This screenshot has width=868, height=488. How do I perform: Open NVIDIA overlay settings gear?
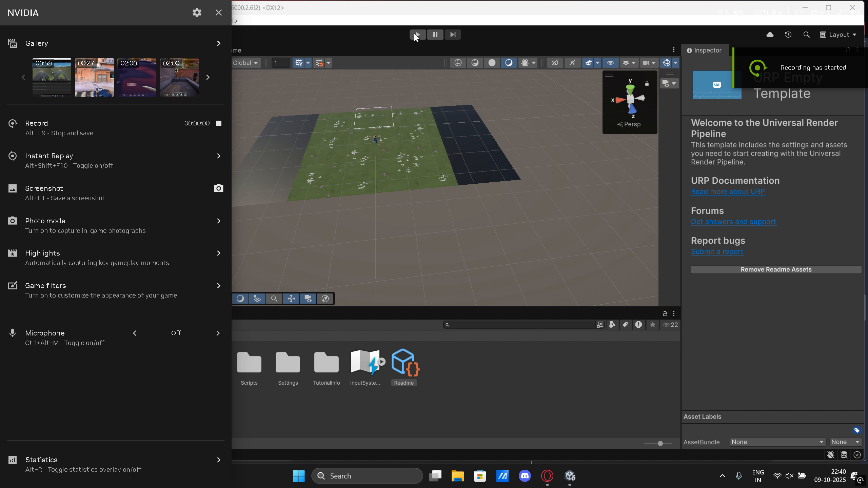point(197,13)
